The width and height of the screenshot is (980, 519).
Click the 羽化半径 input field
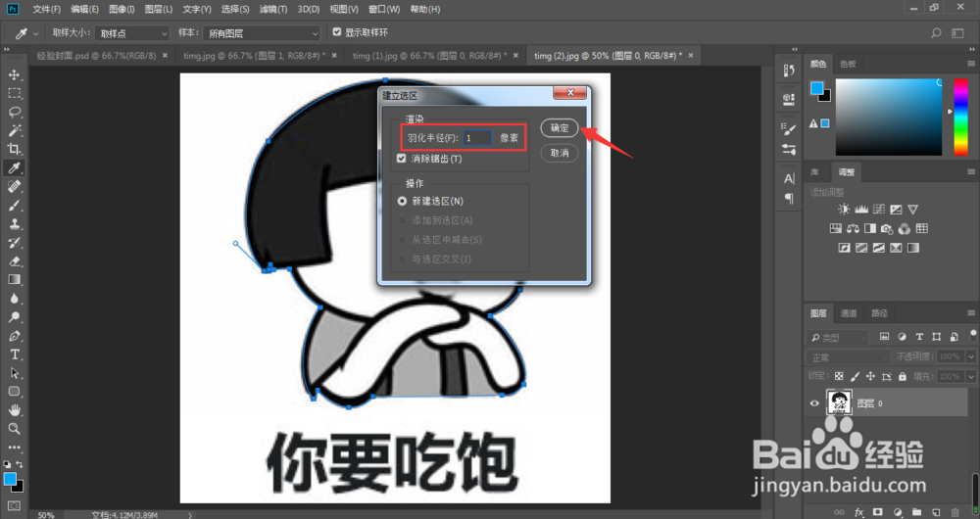click(x=477, y=138)
